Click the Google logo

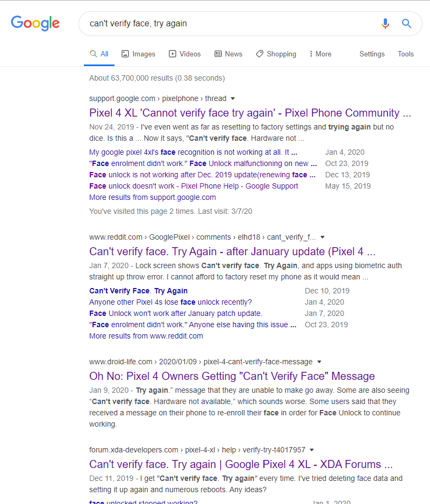tap(35, 23)
